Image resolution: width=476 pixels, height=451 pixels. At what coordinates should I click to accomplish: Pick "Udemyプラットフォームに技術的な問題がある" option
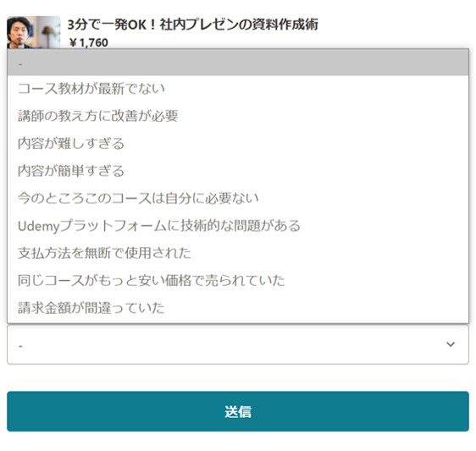[238, 226]
